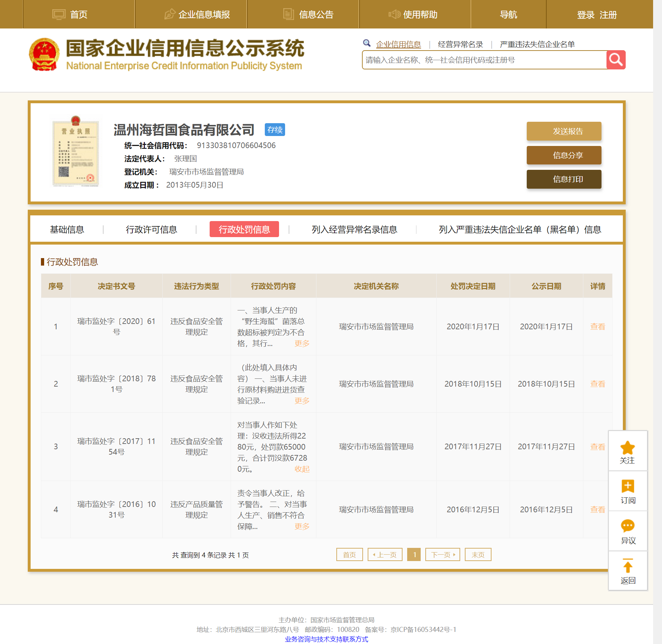Click the 信息分享 button
Screen dimensions: 662x644
[564, 155]
